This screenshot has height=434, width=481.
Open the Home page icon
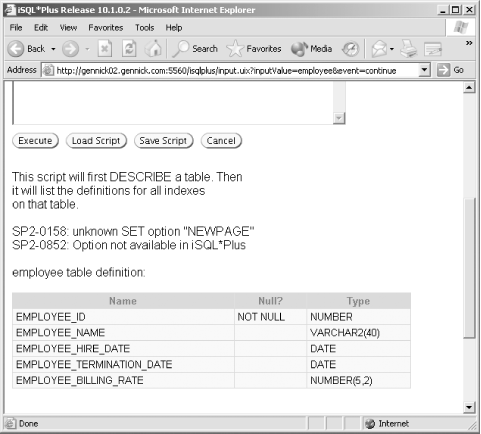[153, 49]
